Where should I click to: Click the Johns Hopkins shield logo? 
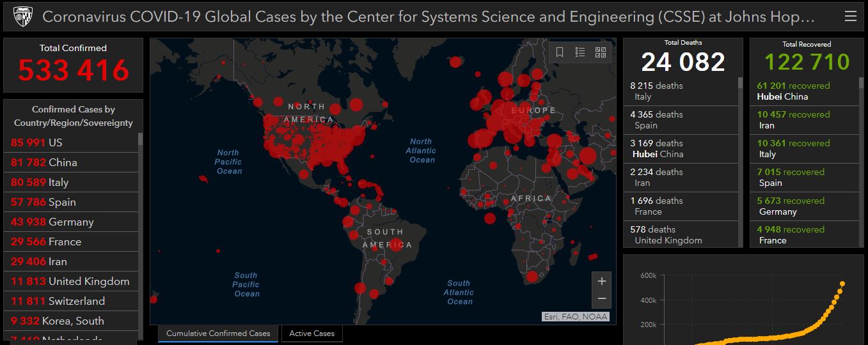coord(22,17)
